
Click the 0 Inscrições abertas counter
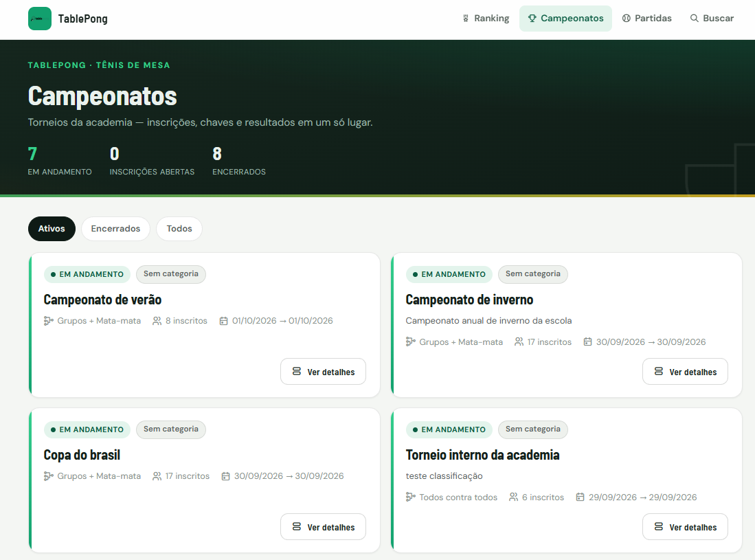pyautogui.click(x=152, y=161)
